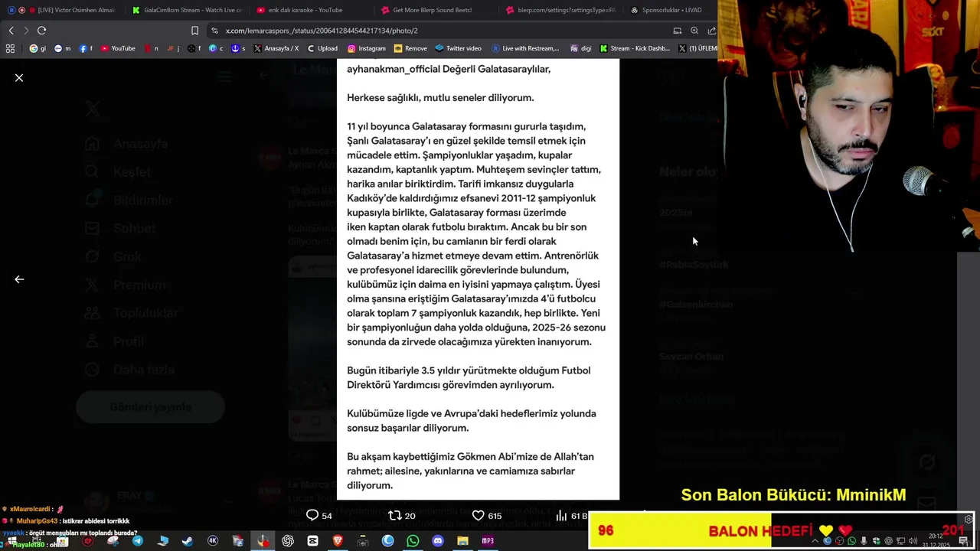The height and width of the screenshot is (551, 980).
Task: Click browser back arrow
Action: (11, 31)
